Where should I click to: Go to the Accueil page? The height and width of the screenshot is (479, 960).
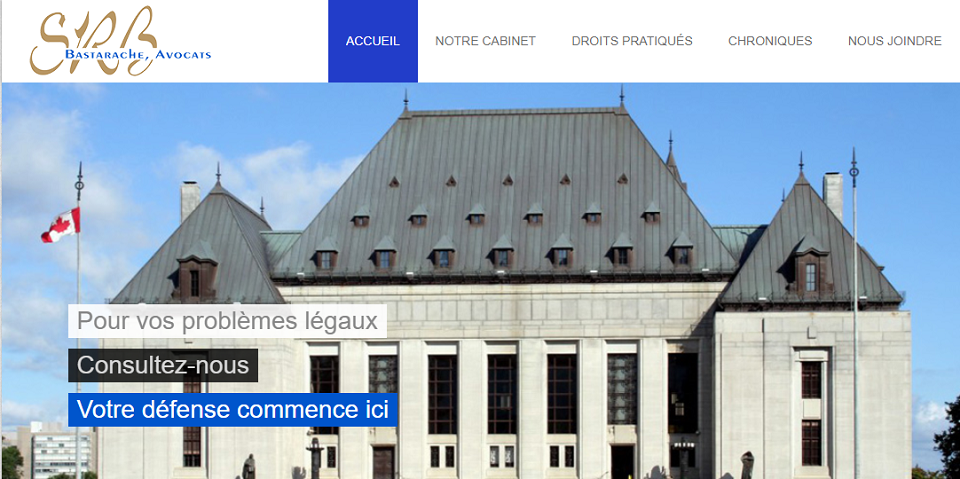[x=373, y=41]
